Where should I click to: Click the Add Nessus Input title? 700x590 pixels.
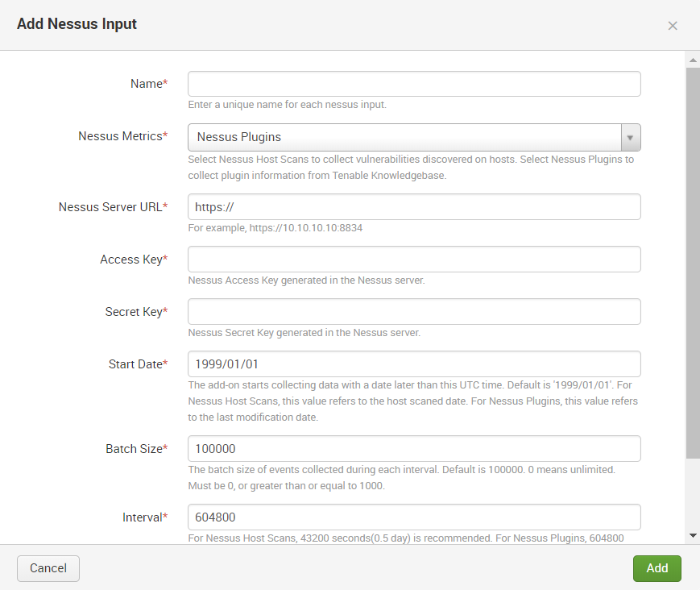77,23
